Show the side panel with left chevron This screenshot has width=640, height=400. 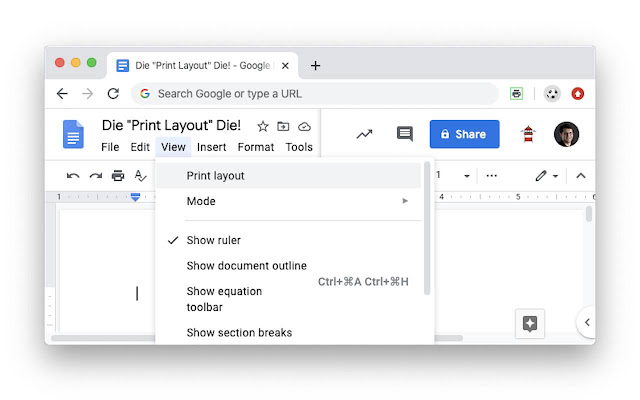[587, 322]
